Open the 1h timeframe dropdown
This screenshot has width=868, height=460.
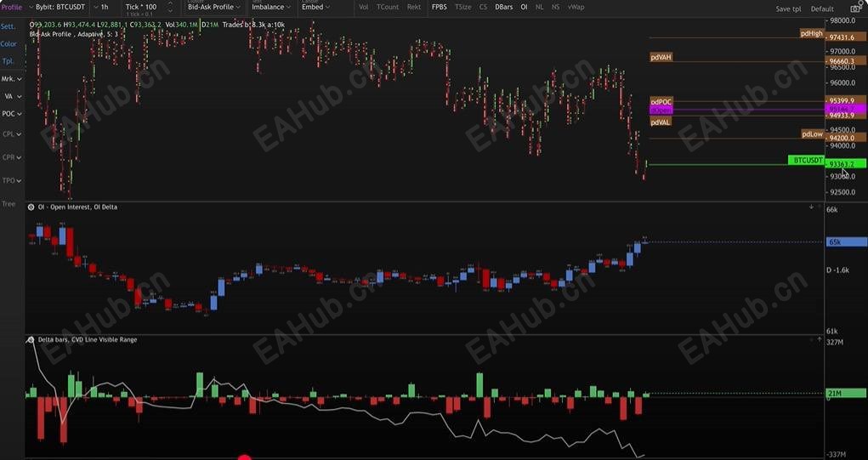(101, 7)
